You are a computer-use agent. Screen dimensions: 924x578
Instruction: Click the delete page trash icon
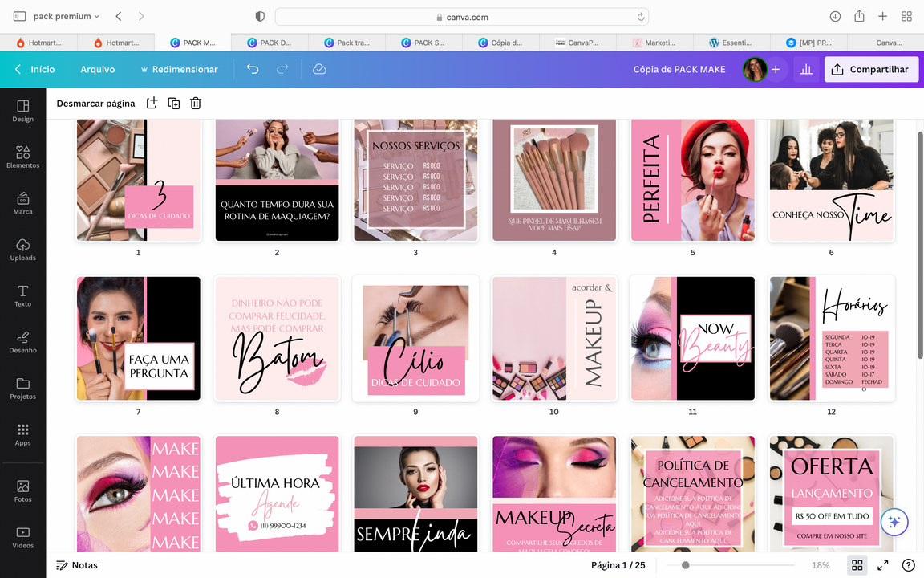point(196,103)
